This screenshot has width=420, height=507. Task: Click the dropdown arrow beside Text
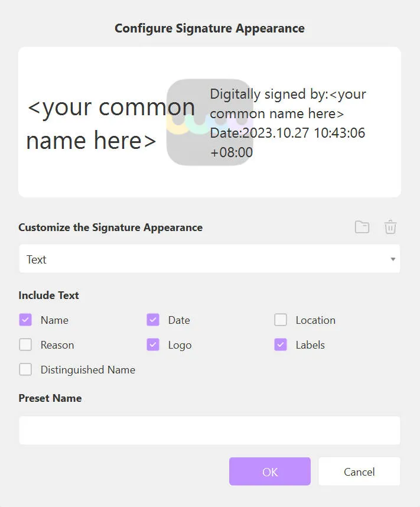point(393,259)
